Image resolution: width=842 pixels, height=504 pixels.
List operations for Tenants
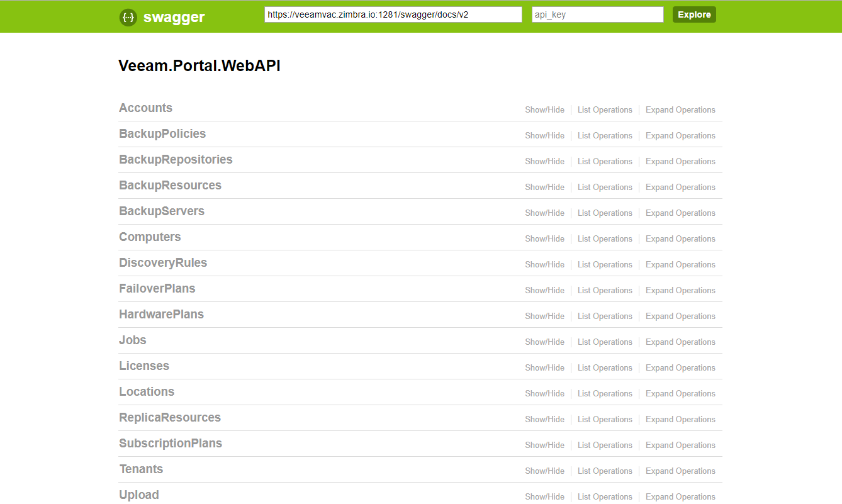click(x=605, y=471)
